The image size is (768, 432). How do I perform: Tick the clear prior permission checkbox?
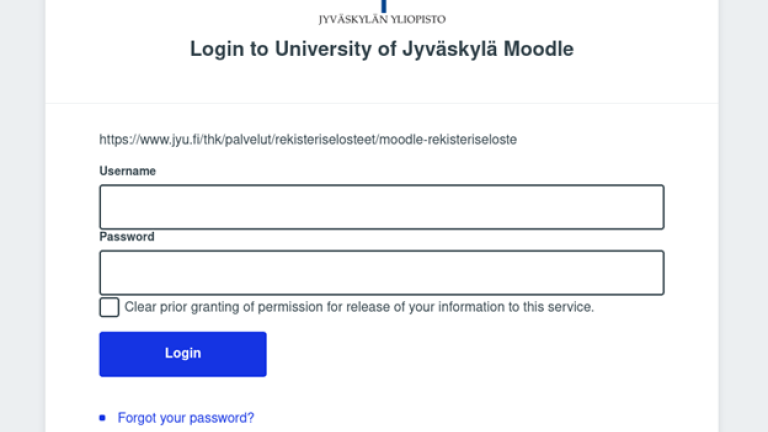(x=109, y=307)
